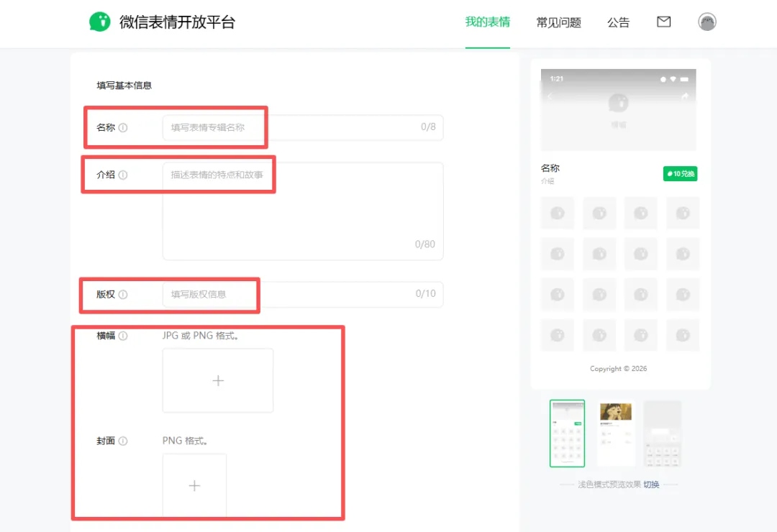Click the 0/10 character counter
Screen dimensions: 777x532
click(x=426, y=294)
